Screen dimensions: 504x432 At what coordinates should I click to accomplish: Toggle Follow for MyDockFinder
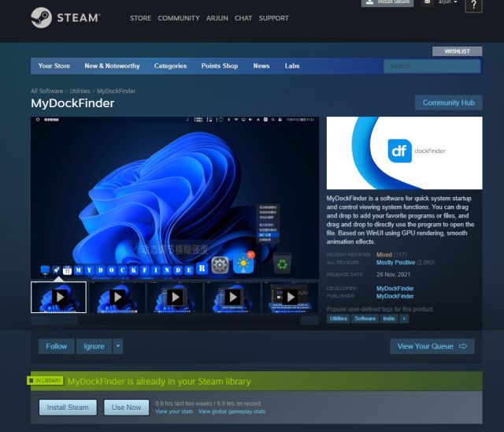click(x=56, y=346)
